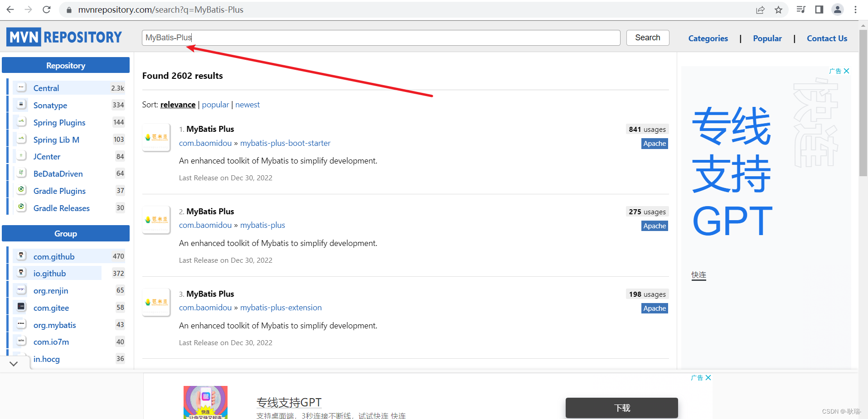Filter by Gradle Releases repository

62,208
